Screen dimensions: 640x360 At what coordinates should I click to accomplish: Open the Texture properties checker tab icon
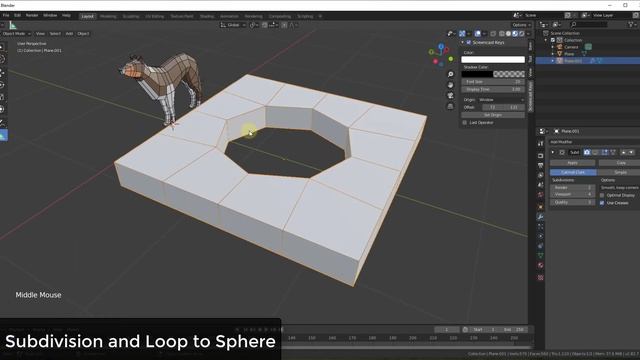click(540, 278)
